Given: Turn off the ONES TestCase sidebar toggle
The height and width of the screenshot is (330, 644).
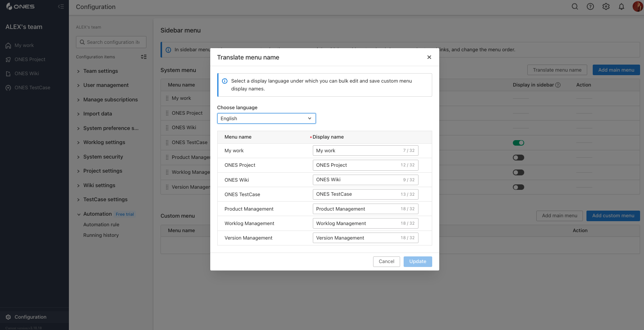Looking at the screenshot, I should click(518, 143).
